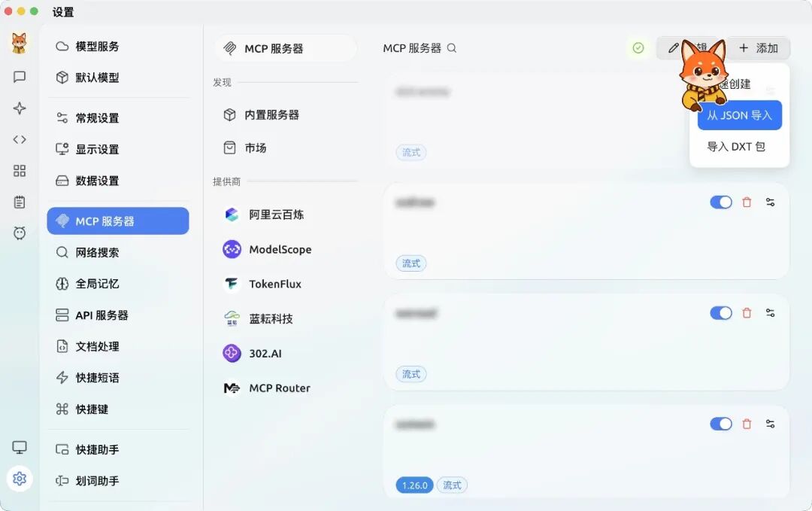Image resolution: width=812 pixels, height=511 pixels.
Task: Open the mini apps grid icon in sidebar
Action: click(19, 171)
